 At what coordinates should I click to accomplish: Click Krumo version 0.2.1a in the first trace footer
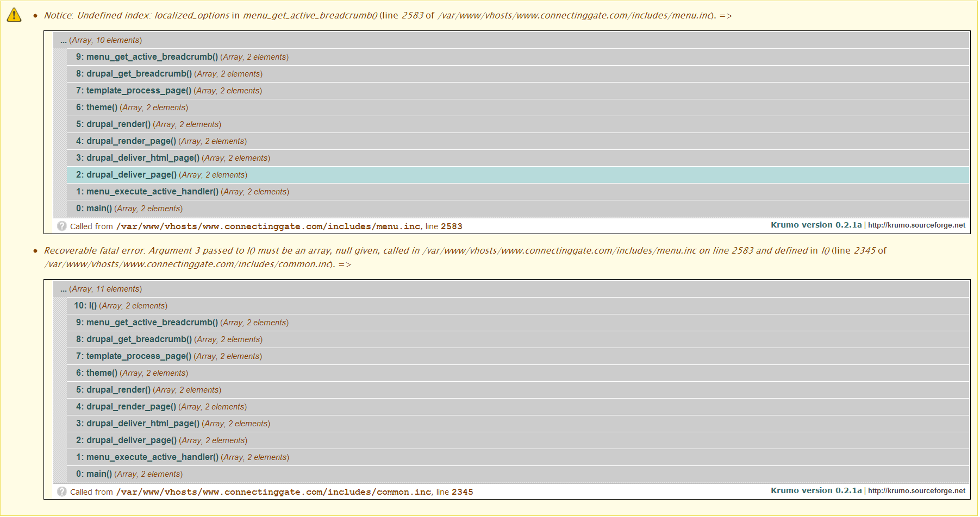coord(816,225)
